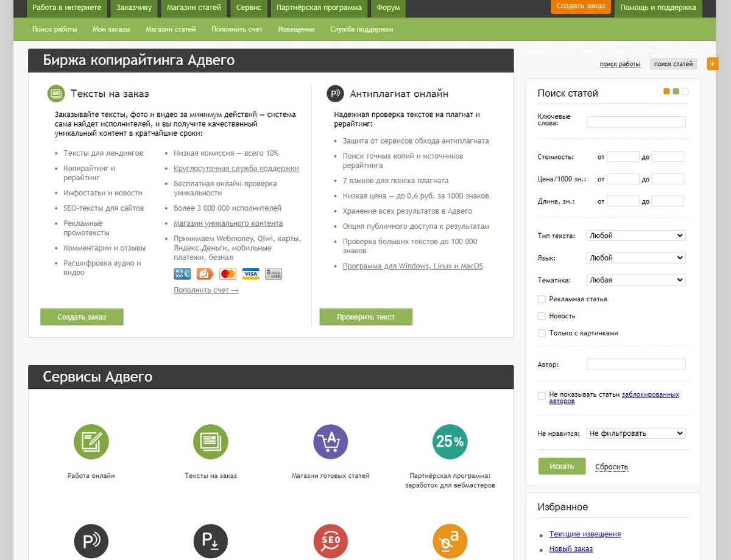This screenshot has width=731, height=560.
Task: Go to Служба поддержки in submenu
Action: click(362, 29)
